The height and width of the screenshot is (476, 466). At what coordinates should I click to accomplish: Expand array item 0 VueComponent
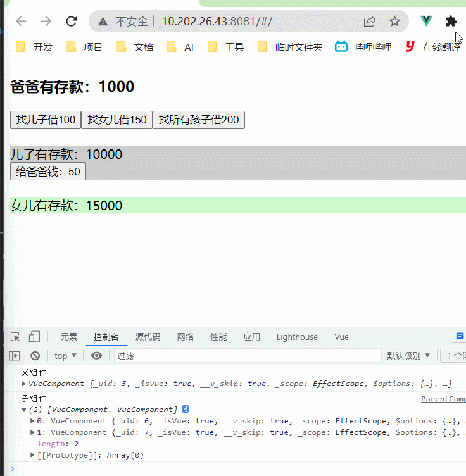click(x=32, y=421)
